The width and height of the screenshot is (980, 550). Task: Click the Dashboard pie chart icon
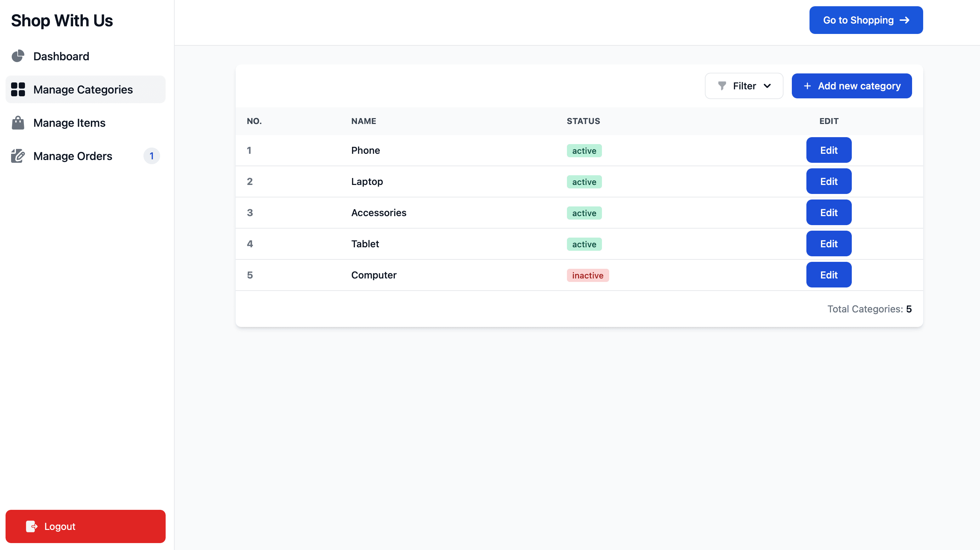coord(18,56)
